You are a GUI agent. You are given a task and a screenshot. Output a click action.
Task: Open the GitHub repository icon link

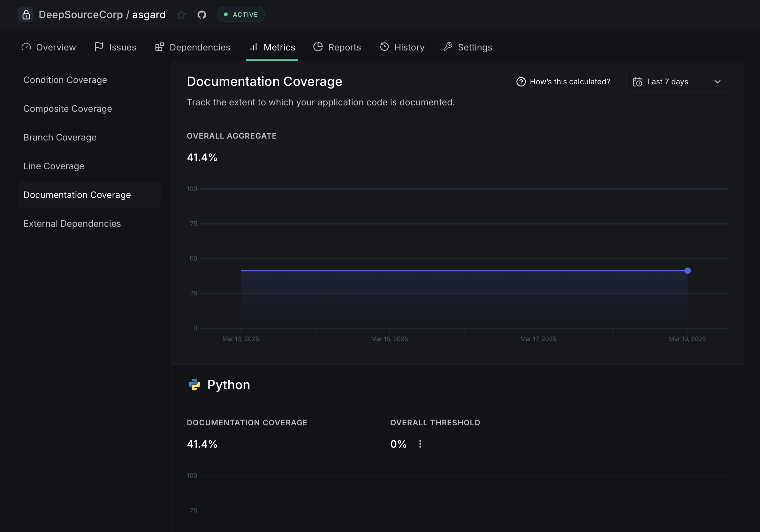point(201,15)
